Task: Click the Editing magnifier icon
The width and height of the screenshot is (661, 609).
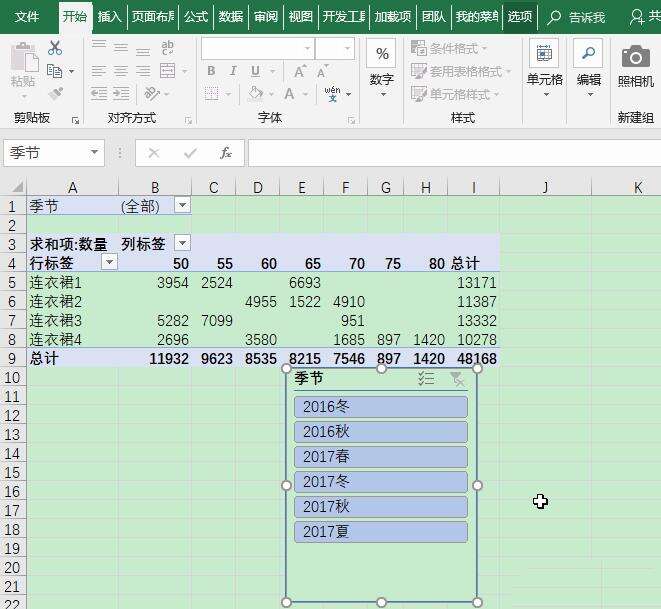Action: point(588,53)
